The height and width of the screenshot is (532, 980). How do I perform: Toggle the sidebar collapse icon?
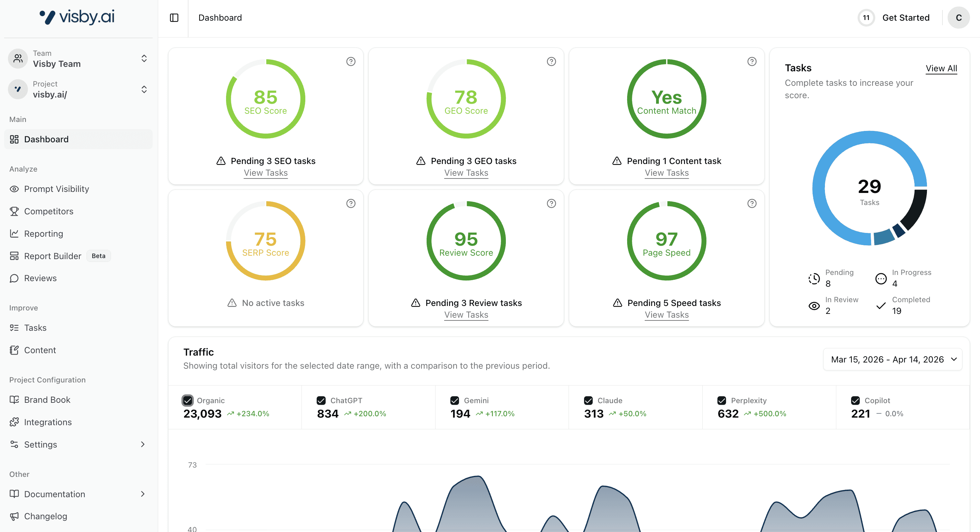(x=174, y=18)
